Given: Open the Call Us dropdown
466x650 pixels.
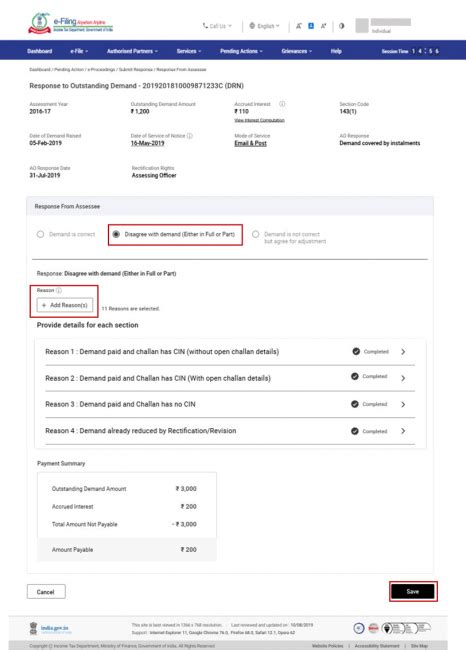Looking at the screenshot, I should tap(217, 26).
